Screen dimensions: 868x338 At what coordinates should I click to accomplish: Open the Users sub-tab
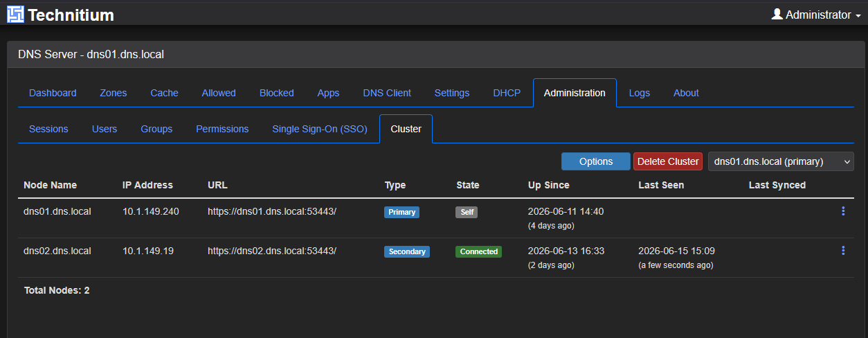105,129
